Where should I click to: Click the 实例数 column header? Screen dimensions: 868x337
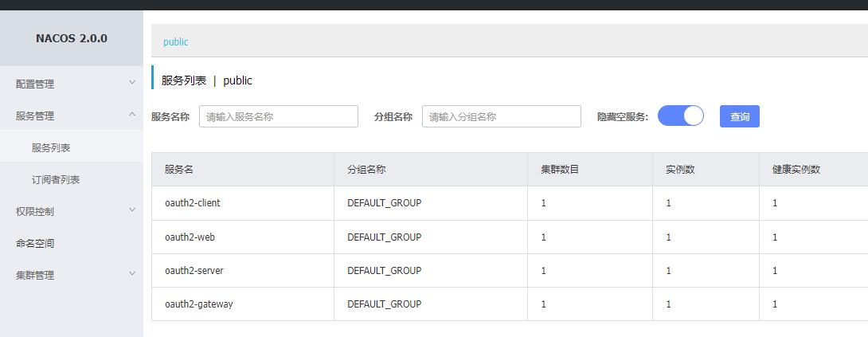(x=680, y=170)
